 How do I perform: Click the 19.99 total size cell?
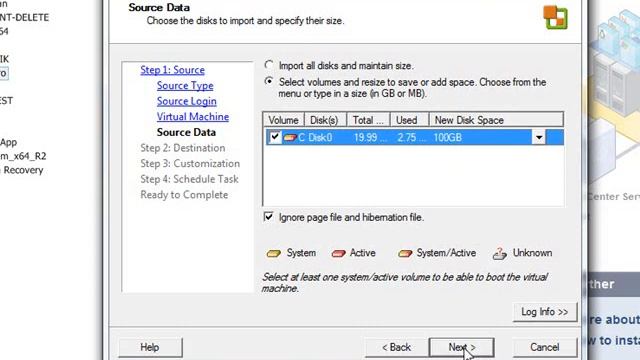pos(370,138)
